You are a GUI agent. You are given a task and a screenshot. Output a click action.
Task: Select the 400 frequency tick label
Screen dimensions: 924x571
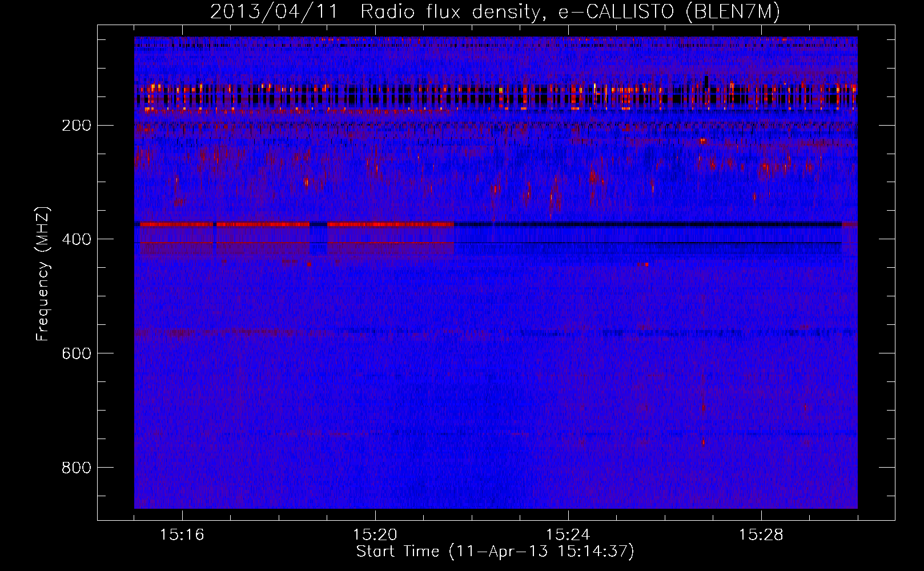(76, 239)
